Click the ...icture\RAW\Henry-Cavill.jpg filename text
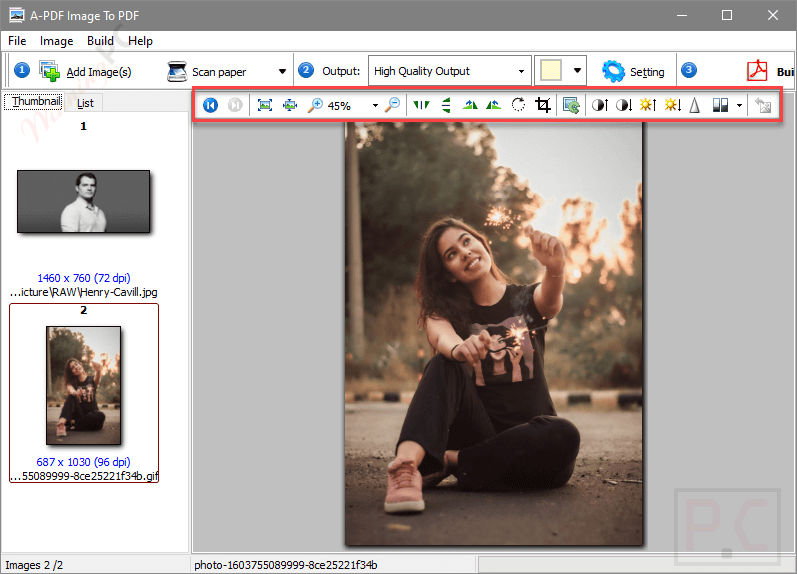Viewport: 797px width, 574px height. [x=83, y=292]
